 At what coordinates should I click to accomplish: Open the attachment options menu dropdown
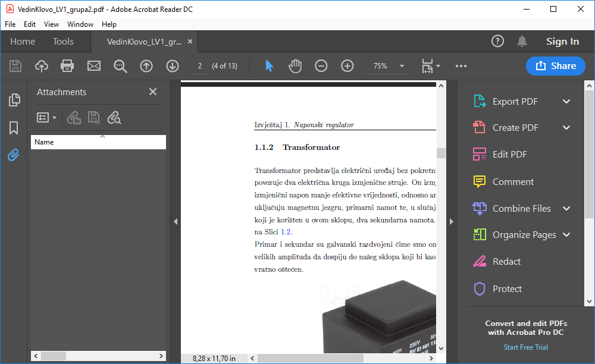pos(46,117)
